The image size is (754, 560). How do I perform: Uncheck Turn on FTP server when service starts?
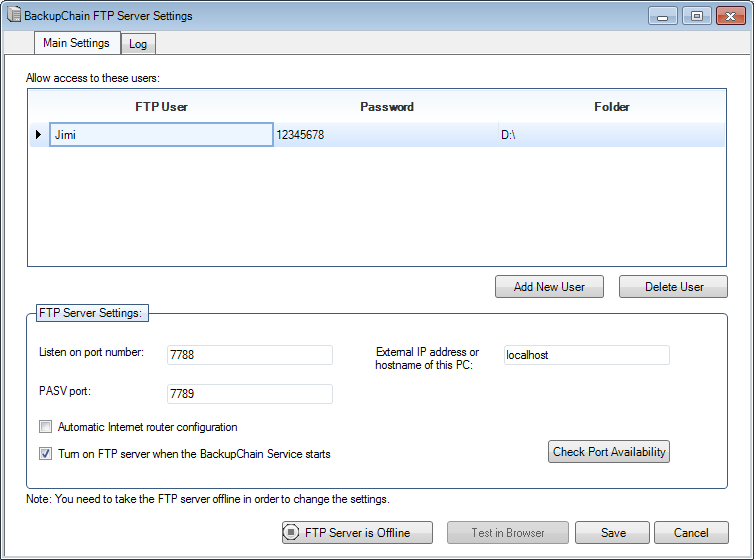coord(46,453)
